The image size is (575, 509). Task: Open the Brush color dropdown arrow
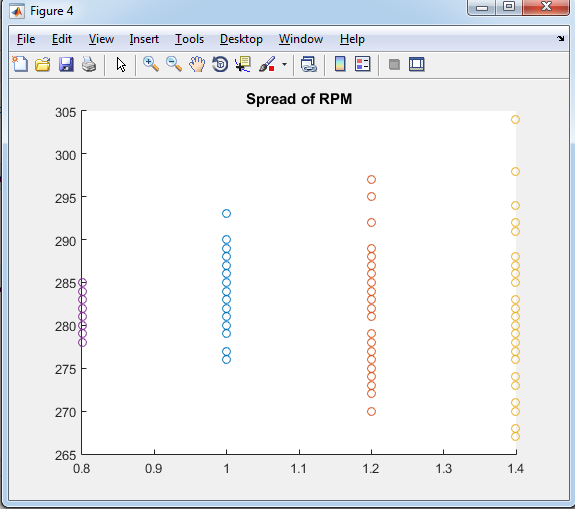(284, 65)
